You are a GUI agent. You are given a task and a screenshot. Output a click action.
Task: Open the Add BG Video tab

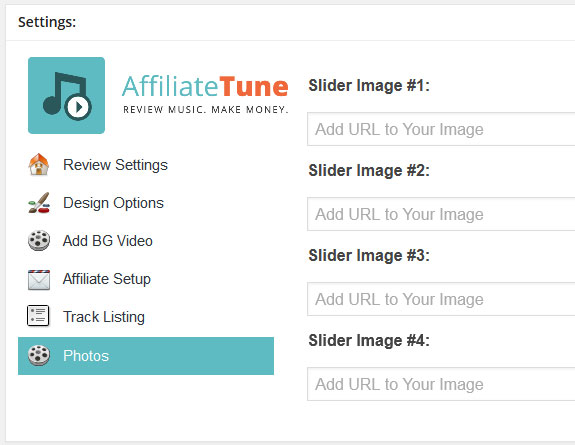[108, 241]
